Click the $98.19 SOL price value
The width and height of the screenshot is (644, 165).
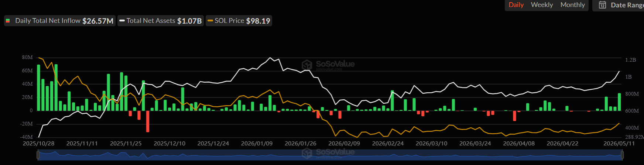[258, 21]
